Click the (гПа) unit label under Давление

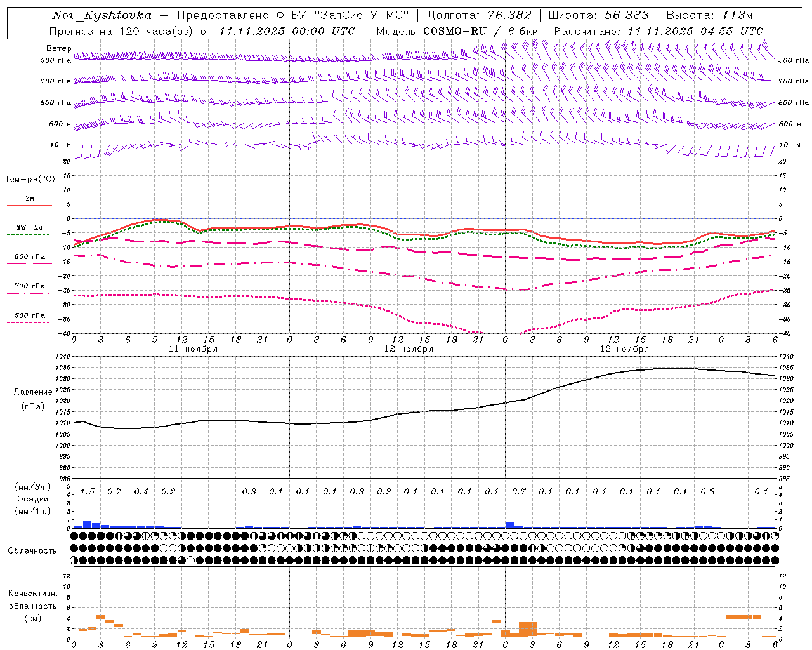click(x=32, y=407)
